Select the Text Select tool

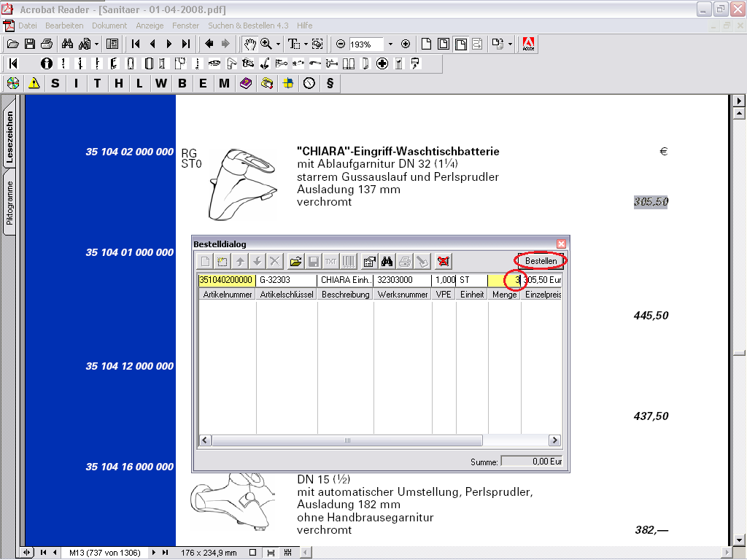[x=294, y=44]
